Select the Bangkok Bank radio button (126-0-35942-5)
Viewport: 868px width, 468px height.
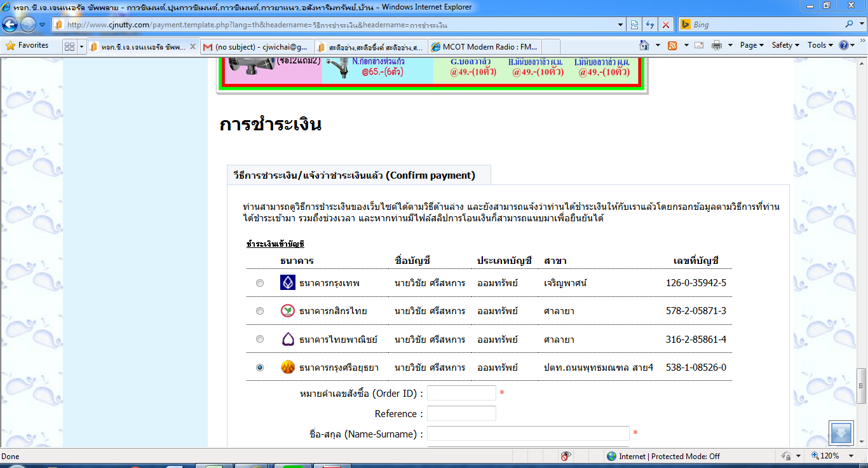point(260,283)
